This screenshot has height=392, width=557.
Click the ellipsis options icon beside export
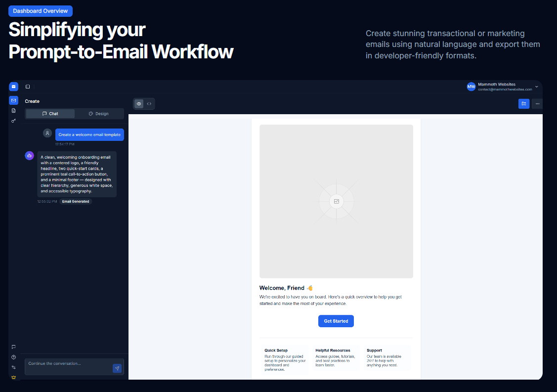(537, 104)
